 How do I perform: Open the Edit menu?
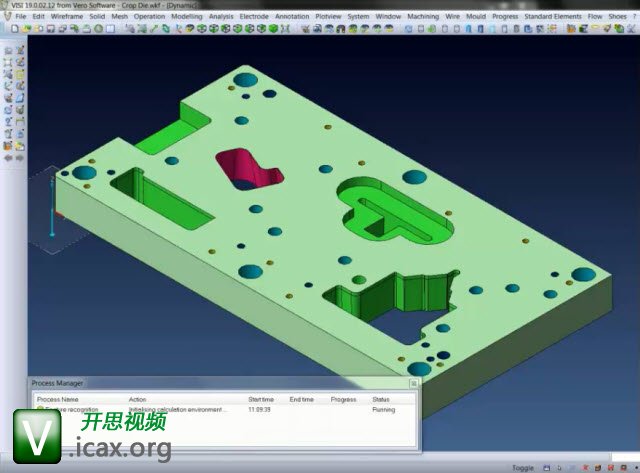tap(38, 17)
